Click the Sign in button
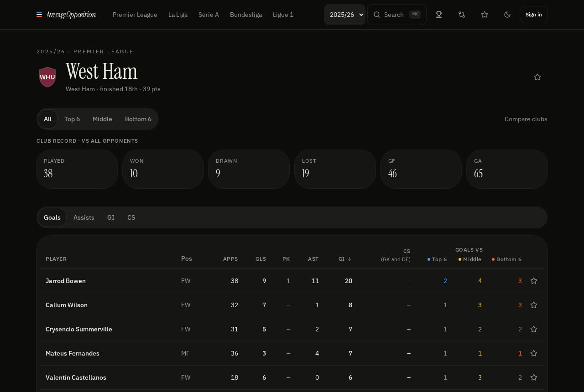Image resolution: width=584 pixels, height=392 pixels. pos(534,15)
